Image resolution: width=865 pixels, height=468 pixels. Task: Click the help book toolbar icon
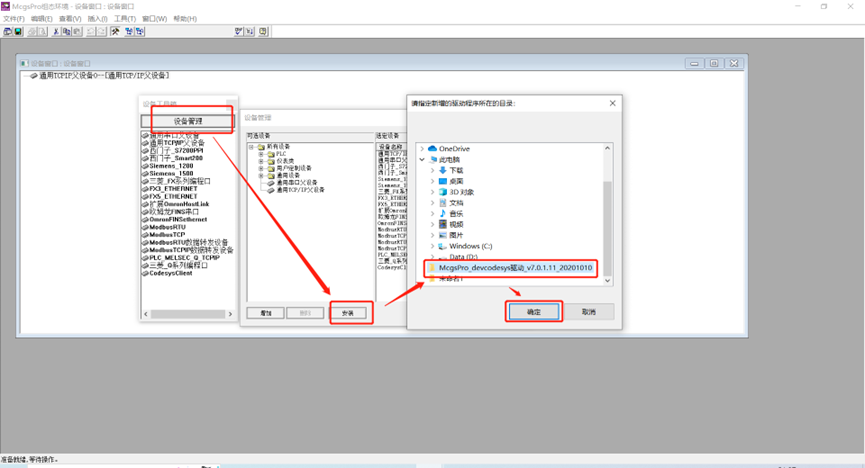(x=263, y=31)
